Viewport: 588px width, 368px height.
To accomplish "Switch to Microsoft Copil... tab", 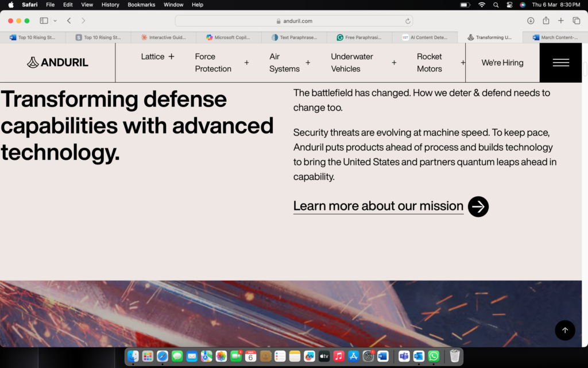I will point(229,37).
